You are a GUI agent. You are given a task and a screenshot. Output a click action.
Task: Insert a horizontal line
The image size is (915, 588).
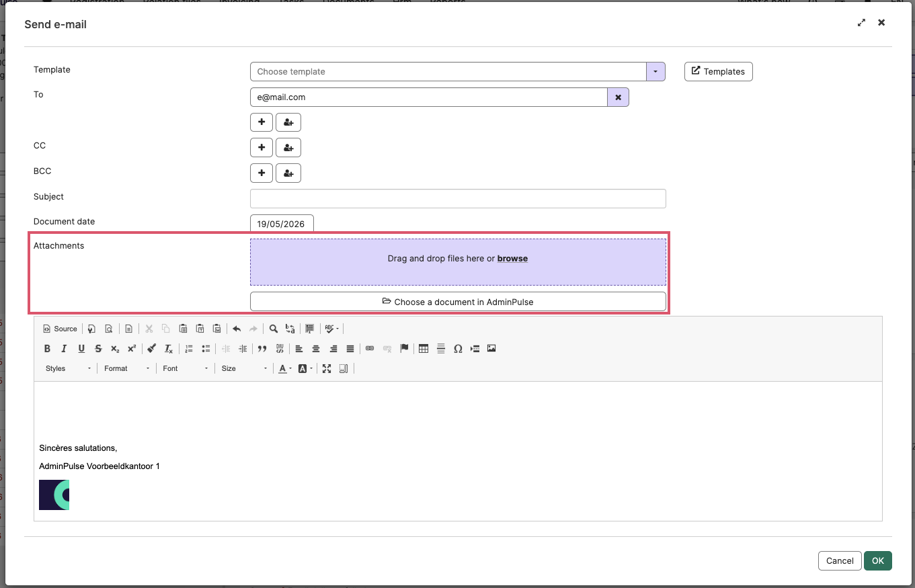point(441,349)
